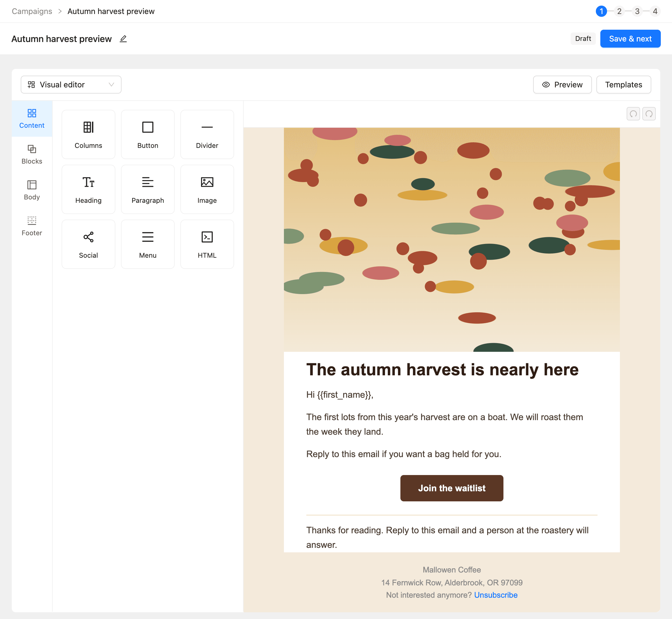This screenshot has width=672, height=619.
Task: Go to step 1 in progress indicator
Action: (x=601, y=11)
